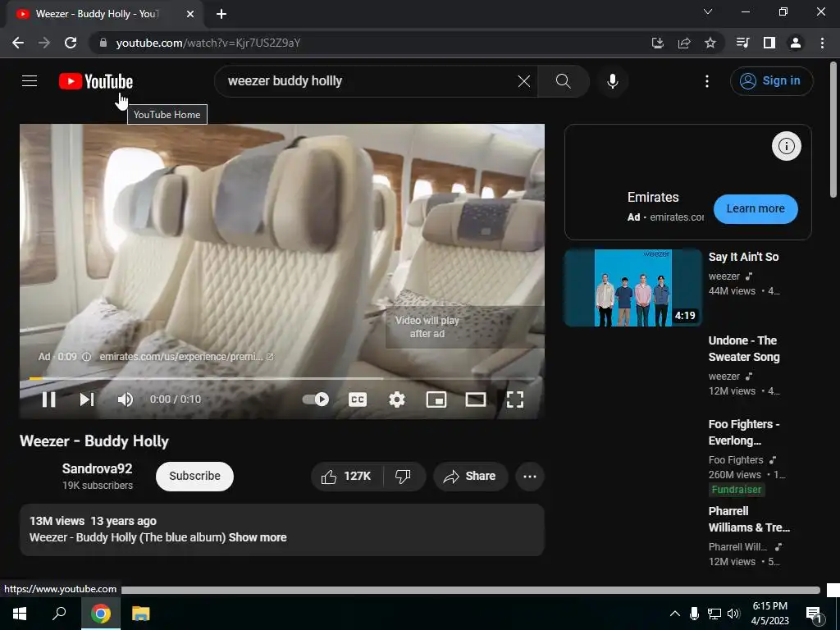Click the horizontal page scrollbar
Screen dimensions: 840x630
click(470, 590)
